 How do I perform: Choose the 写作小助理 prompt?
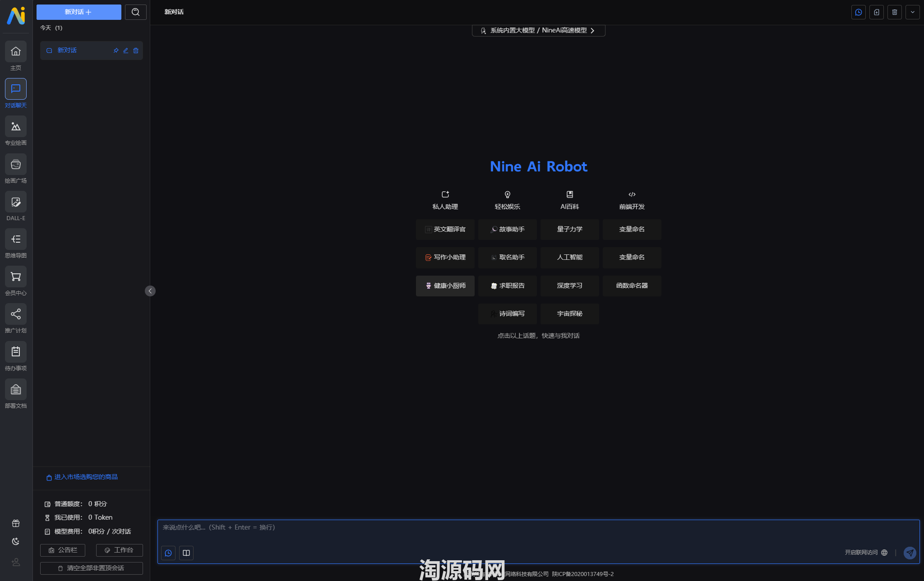point(445,258)
